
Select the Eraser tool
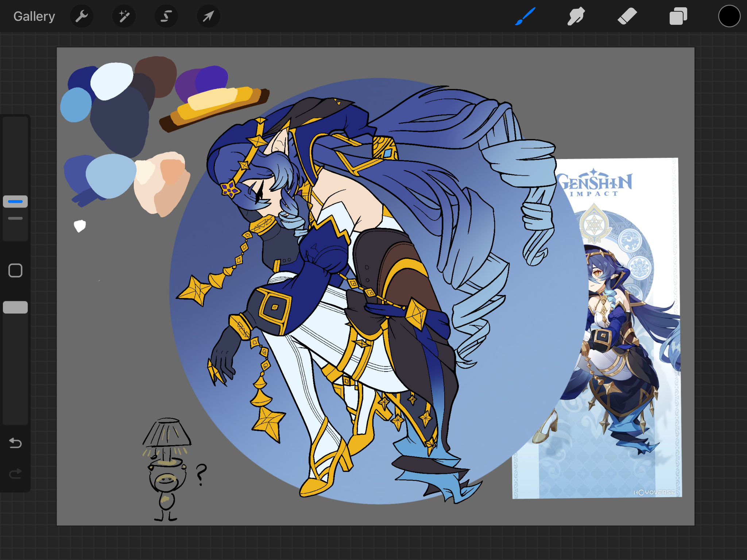(x=627, y=16)
